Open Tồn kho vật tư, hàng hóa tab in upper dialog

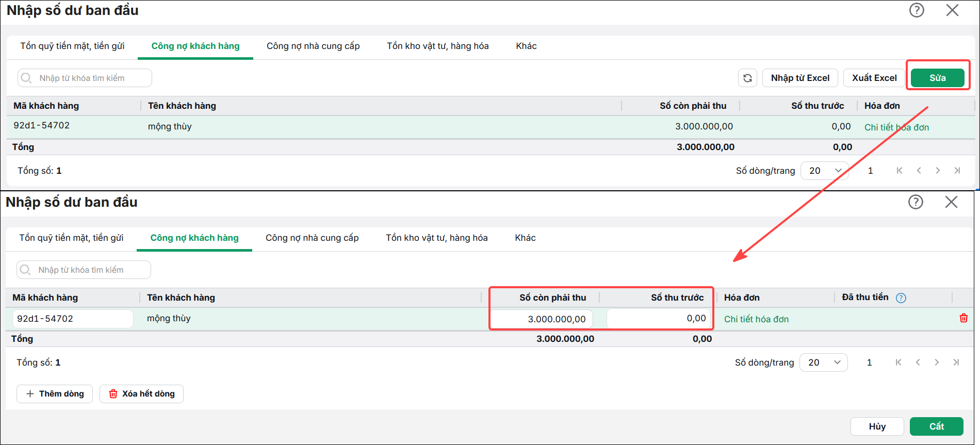click(438, 46)
